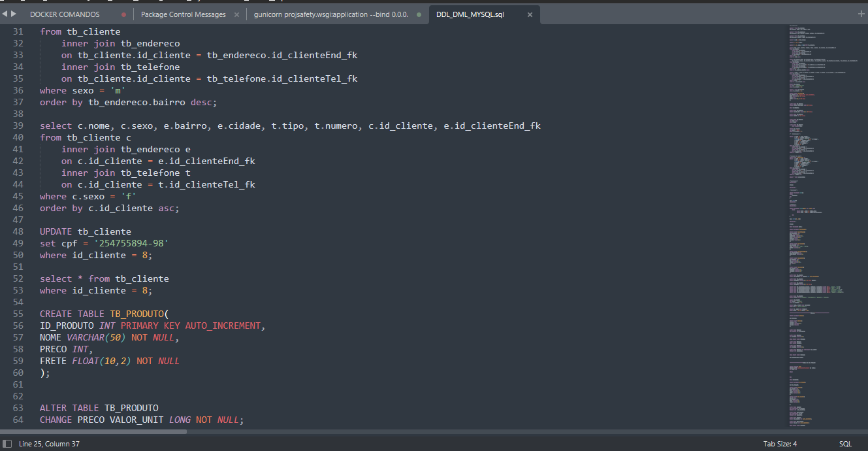Click 't.id_clienteTel_fk' on line 44
The height and width of the screenshot is (451, 868).
[207, 185]
